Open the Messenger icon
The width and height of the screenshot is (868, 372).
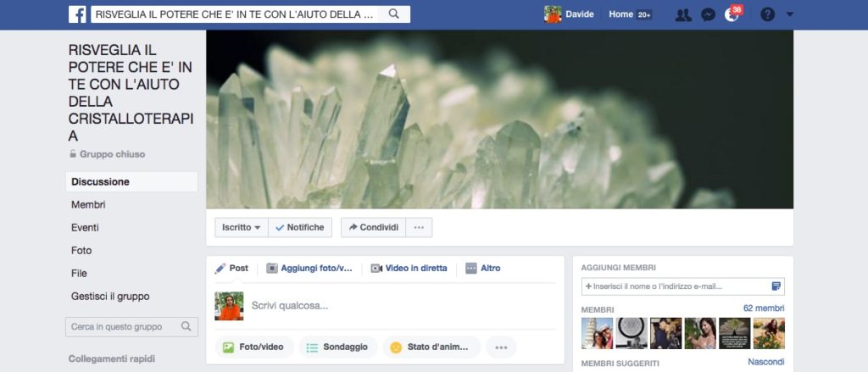708,14
